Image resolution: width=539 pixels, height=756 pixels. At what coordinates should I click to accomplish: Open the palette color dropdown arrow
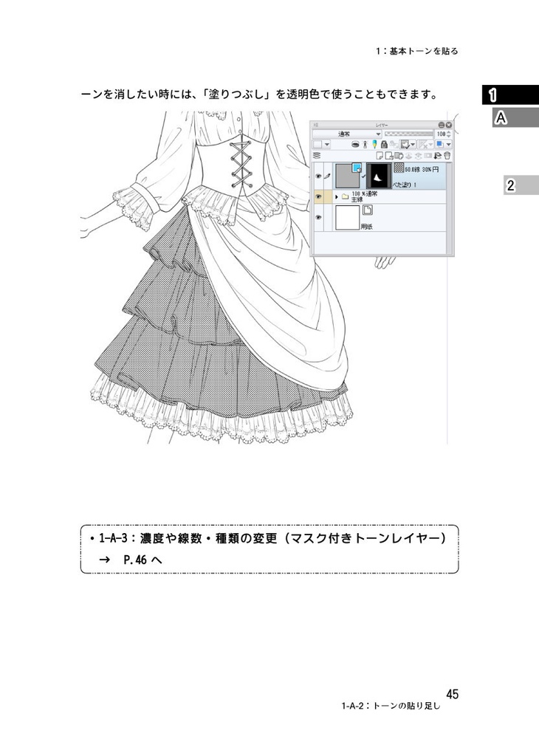point(327,144)
